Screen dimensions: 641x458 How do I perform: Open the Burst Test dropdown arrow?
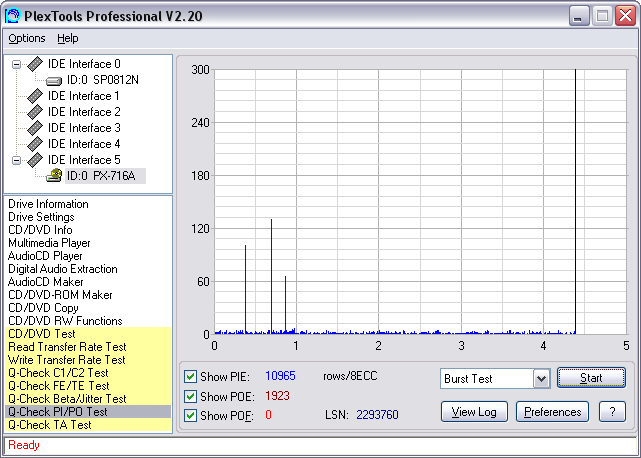[541, 379]
